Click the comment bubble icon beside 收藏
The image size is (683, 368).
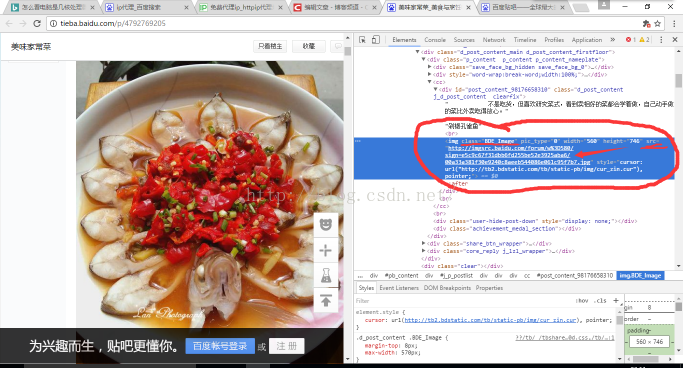(x=337, y=46)
